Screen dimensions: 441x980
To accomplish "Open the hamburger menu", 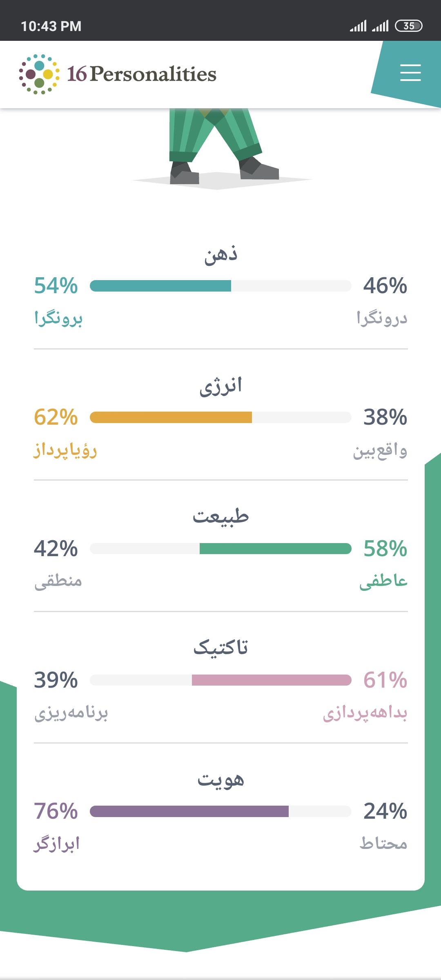I will tap(410, 73).
